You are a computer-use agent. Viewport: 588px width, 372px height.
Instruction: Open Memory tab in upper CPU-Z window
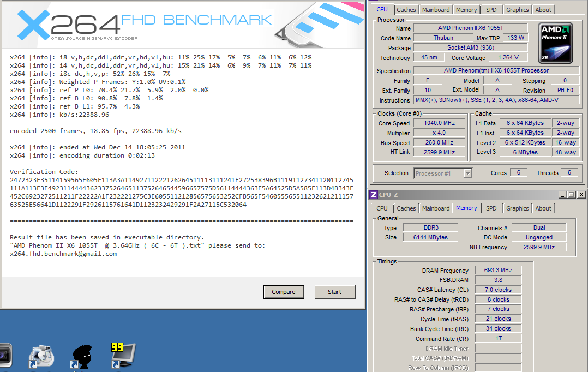[466, 10]
